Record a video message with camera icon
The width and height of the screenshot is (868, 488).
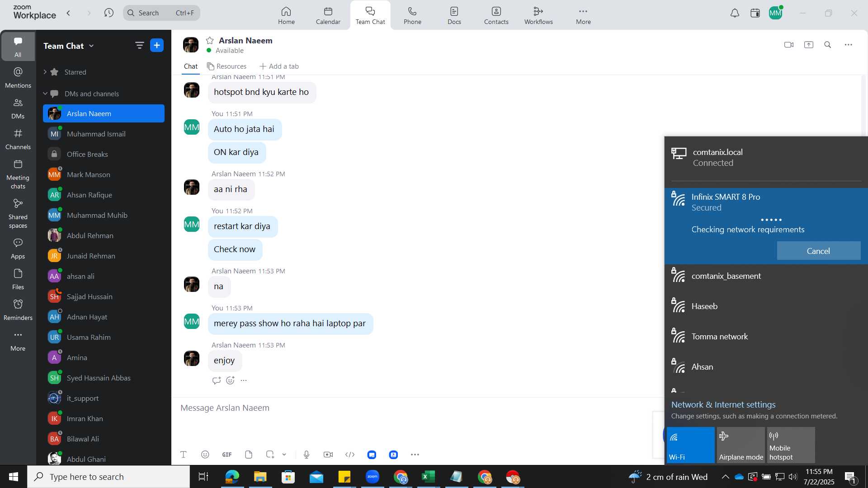[x=328, y=455]
